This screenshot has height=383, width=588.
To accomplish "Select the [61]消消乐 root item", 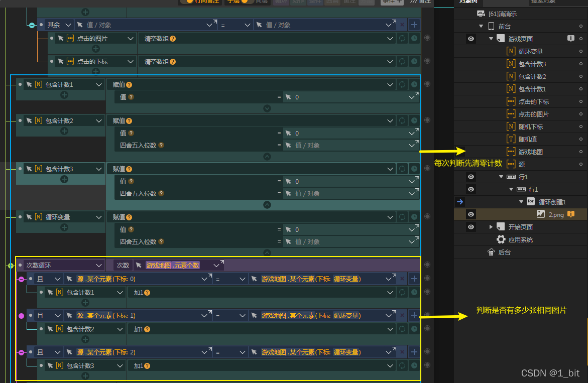I will pyautogui.click(x=503, y=14).
